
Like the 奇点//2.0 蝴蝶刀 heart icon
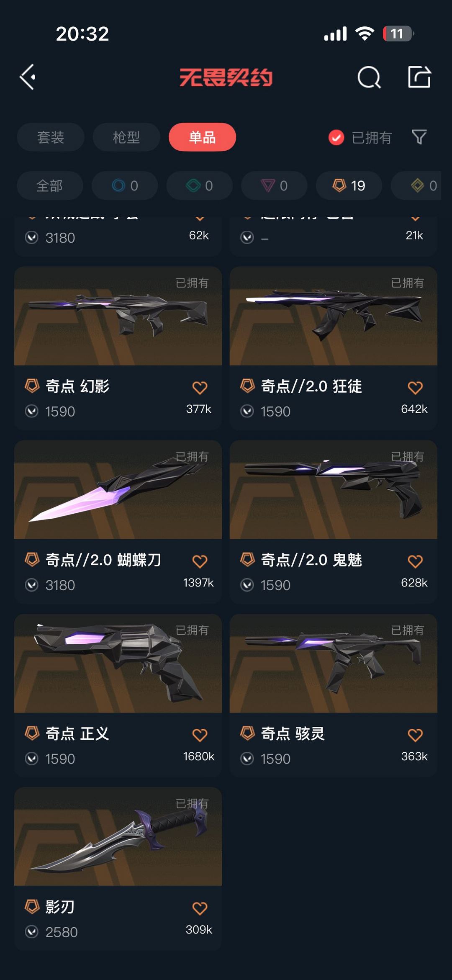(x=200, y=561)
